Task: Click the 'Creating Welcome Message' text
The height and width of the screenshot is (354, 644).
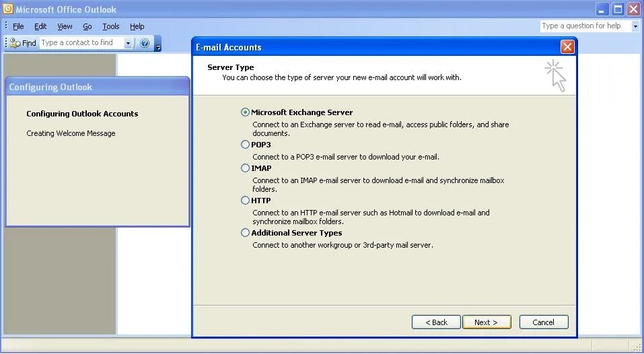Action: click(x=71, y=133)
